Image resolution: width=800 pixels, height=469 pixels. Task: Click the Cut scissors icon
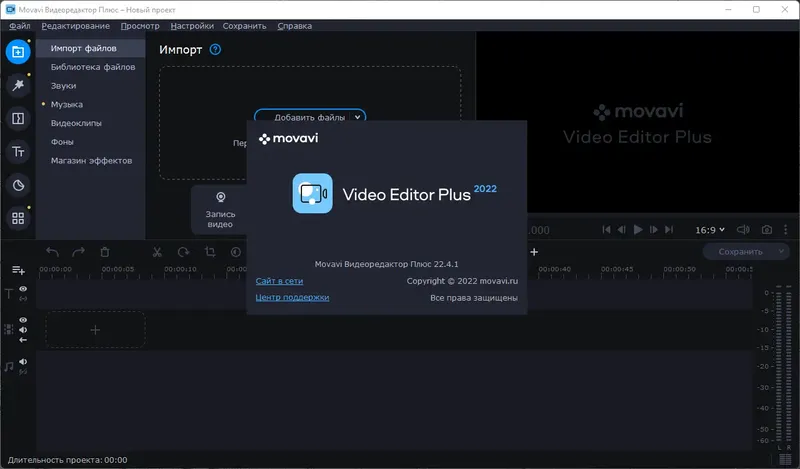pos(157,252)
